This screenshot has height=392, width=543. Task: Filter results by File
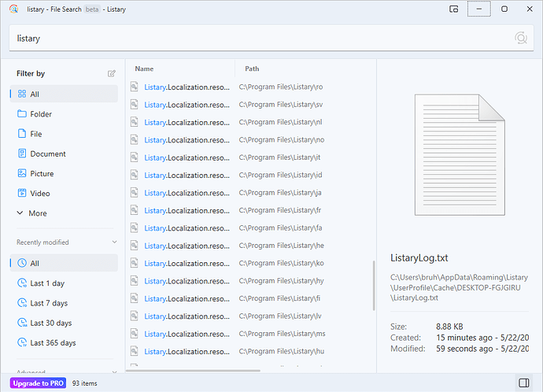64,134
